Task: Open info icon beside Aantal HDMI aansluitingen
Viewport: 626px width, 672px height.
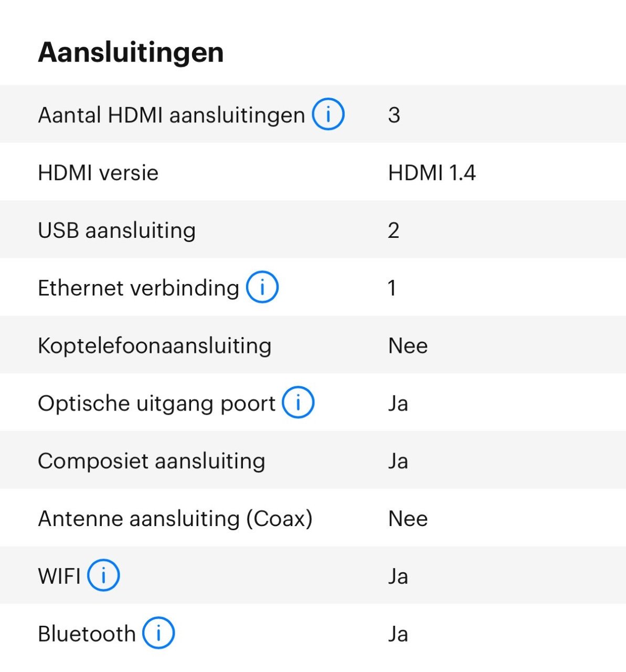Action: [328, 114]
